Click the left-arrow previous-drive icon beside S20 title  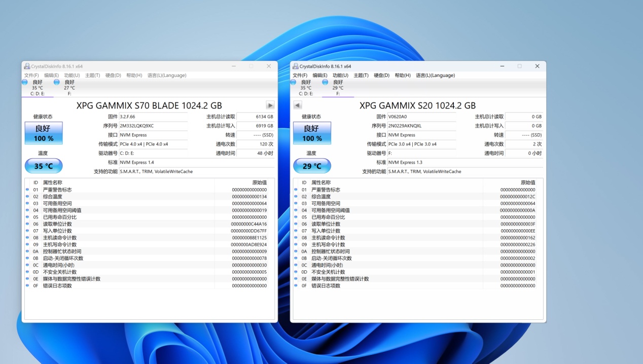pos(297,105)
